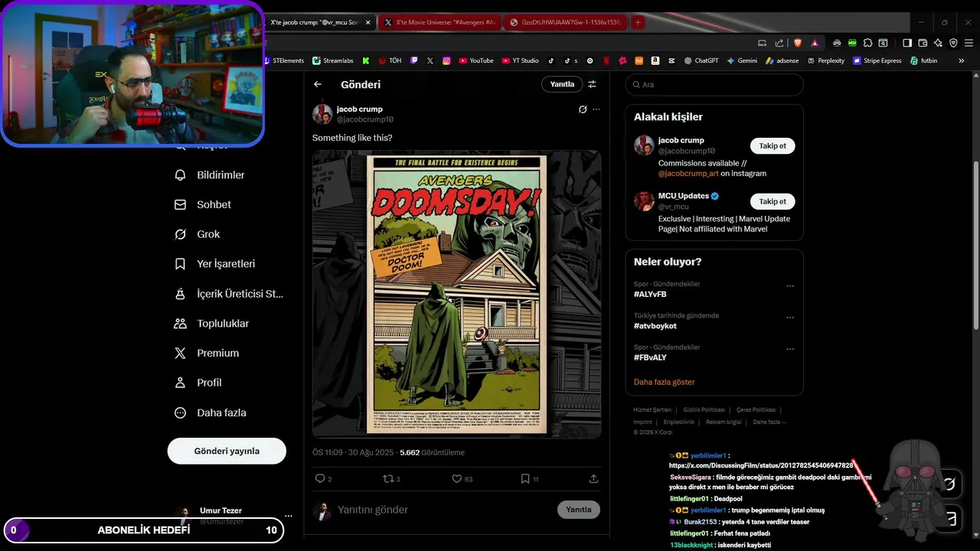
Task: Click the Brave Rewards triangle icon
Action: [815, 43]
